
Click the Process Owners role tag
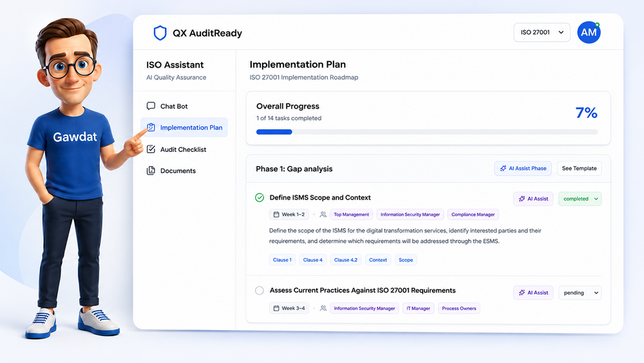coord(459,308)
